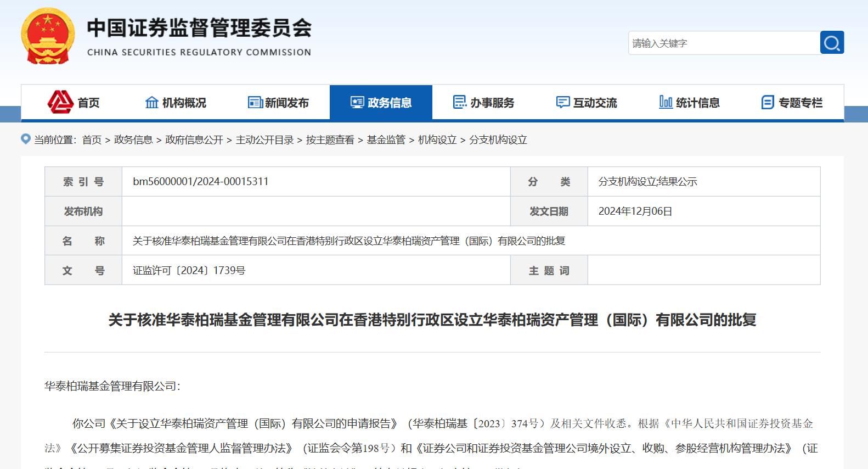Switch to the 互动交流 tab
The width and height of the screenshot is (868, 469).
(x=586, y=102)
